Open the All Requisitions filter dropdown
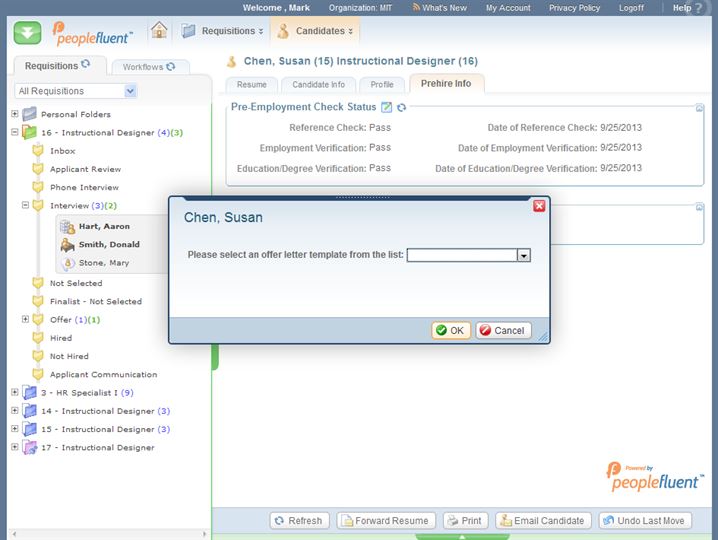 130,91
